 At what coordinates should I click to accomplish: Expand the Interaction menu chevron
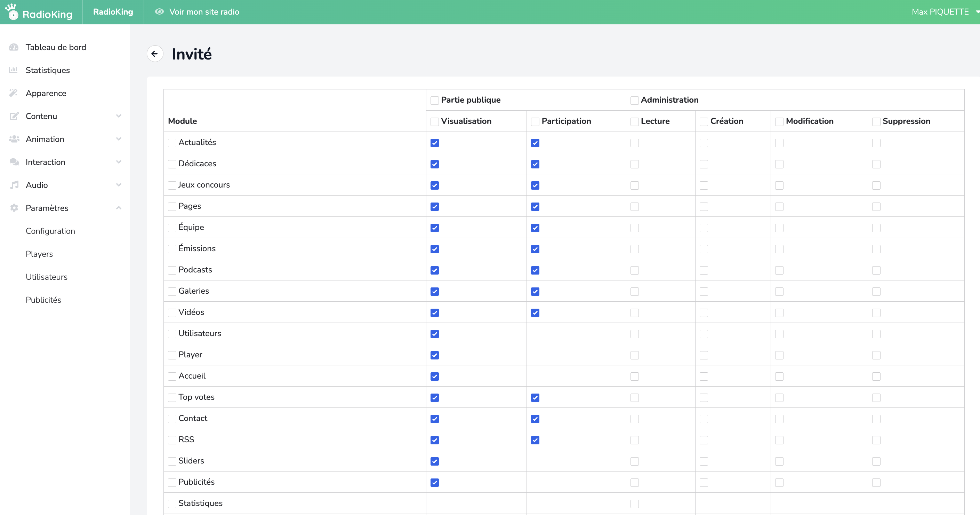(x=119, y=162)
